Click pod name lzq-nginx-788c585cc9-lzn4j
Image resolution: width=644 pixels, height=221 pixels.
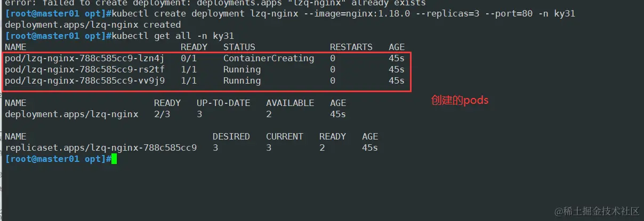pos(85,59)
